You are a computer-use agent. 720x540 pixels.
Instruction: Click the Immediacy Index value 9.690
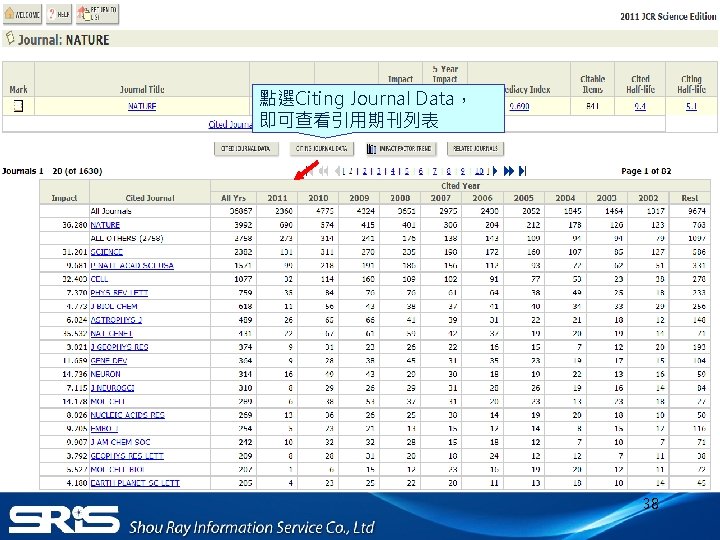pyautogui.click(x=519, y=106)
